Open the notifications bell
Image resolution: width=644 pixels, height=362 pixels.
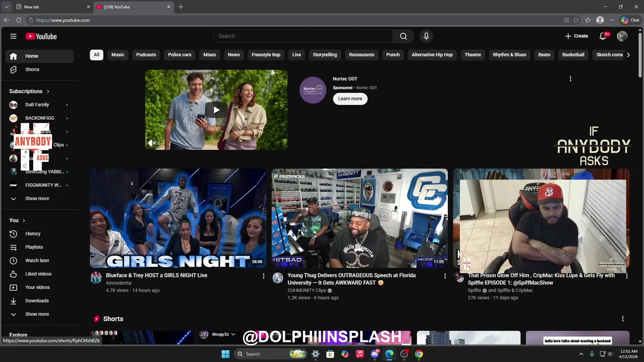click(603, 36)
